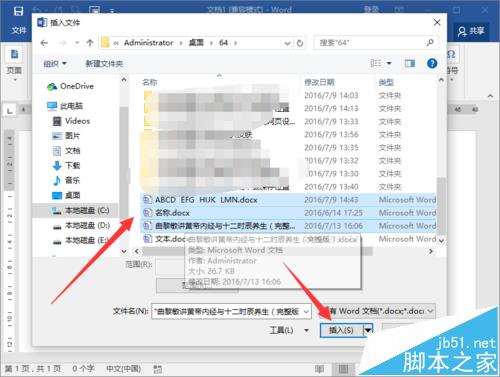Open 图片 pictures in navigation pane
The image size is (500, 377).
click(66, 136)
